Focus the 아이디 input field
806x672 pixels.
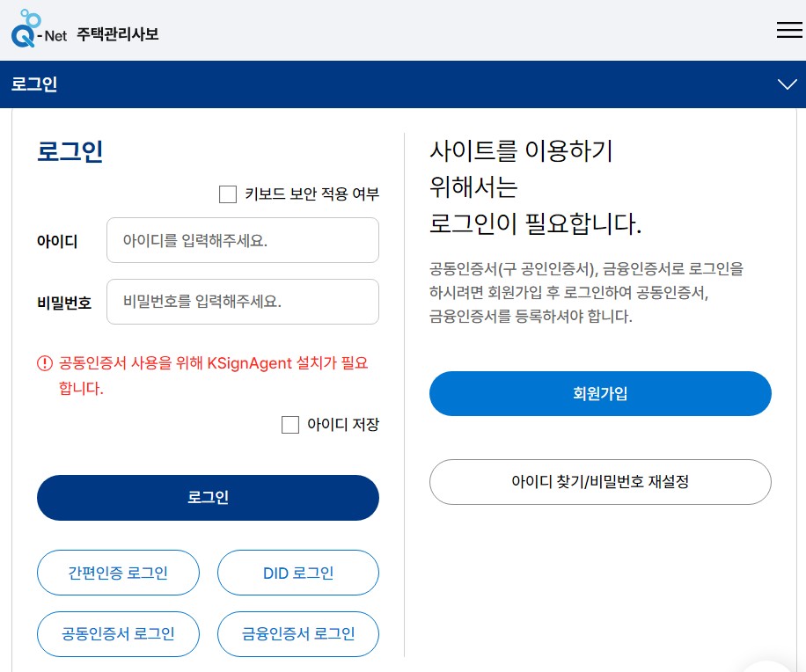pyautogui.click(x=243, y=240)
